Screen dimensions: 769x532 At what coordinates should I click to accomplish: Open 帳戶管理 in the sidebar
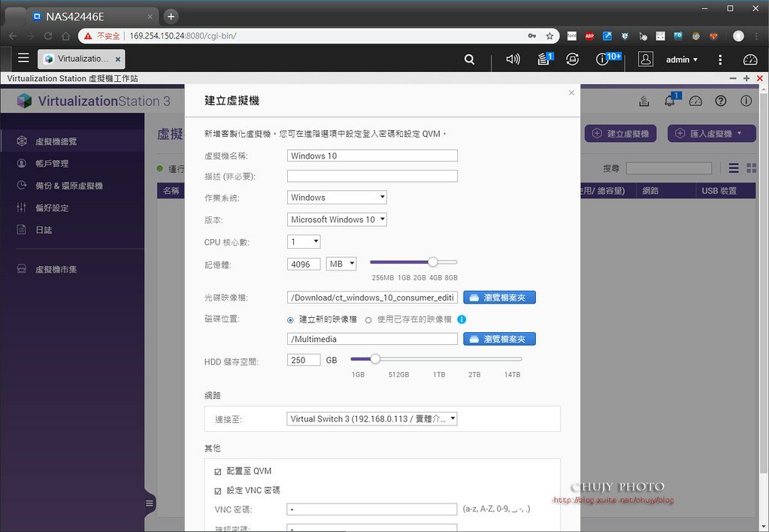52,163
